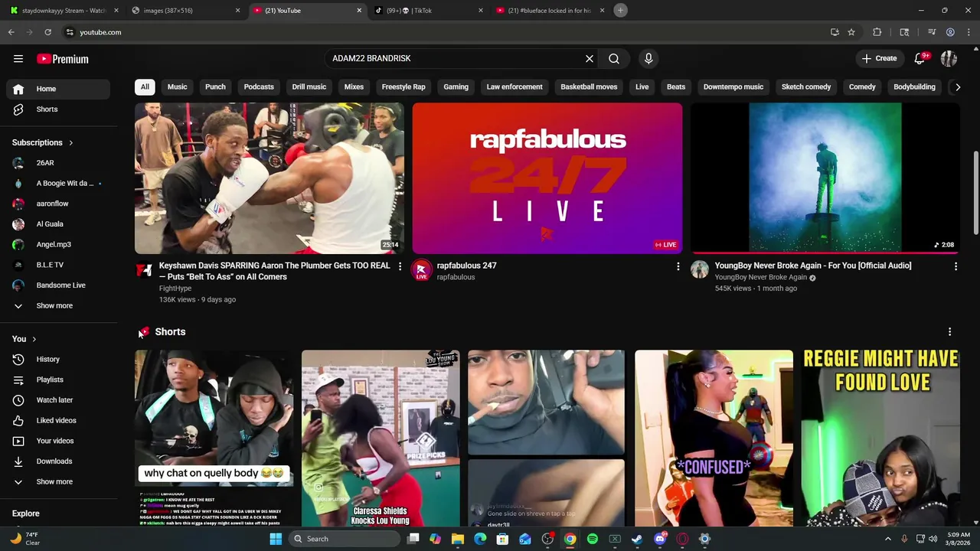Screen dimensions: 980x551
Task: Click the search magnifier button
Action: 614,59
